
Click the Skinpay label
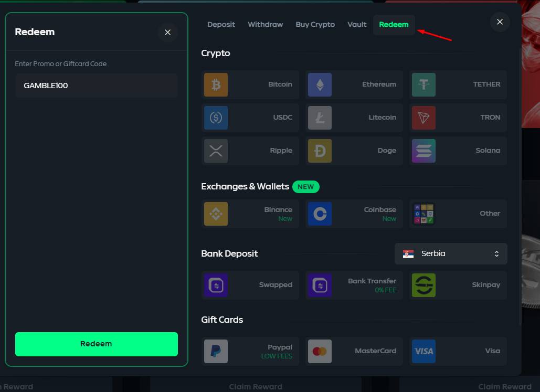(x=486, y=285)
